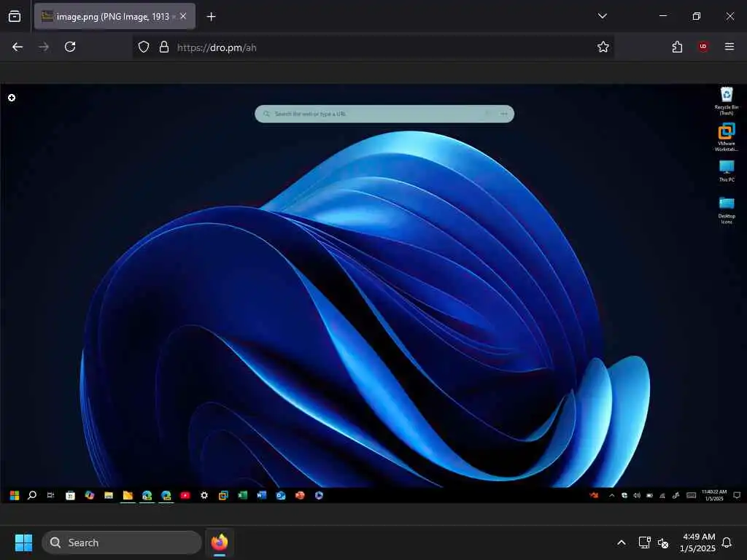Image resolution: width=747 pixels, height=560 pixels.
Task: Click the pictured tray's keyboard icon
Action: click(x=691, y=495)
